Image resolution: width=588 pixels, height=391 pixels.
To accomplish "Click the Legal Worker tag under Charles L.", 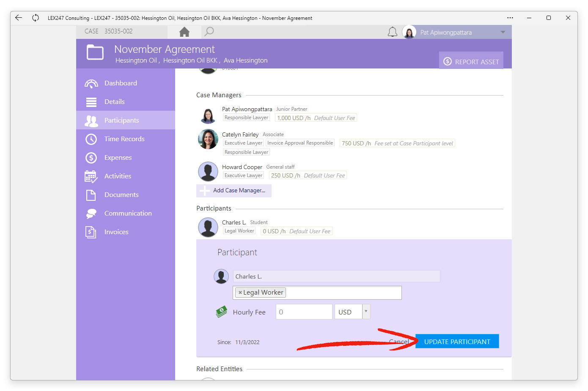I will [x=239, y=231].
